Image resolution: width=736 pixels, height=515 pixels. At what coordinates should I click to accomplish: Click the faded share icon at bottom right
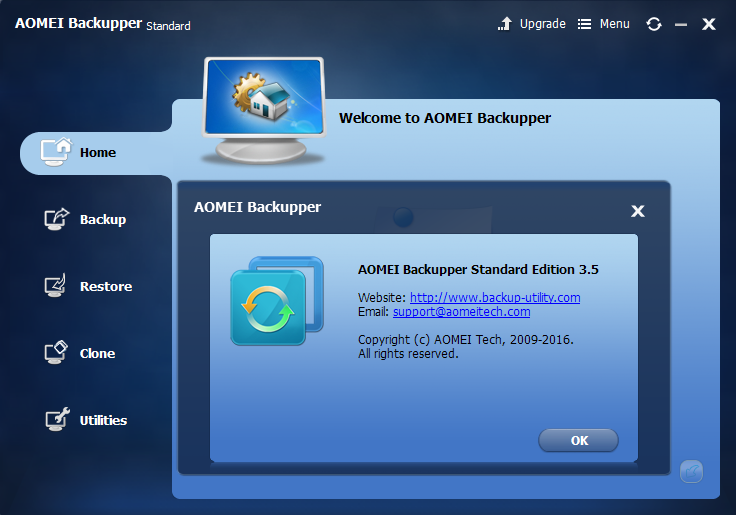[x=691, y=471]
